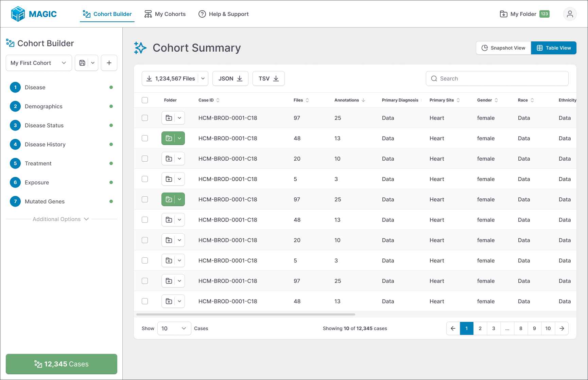This screenshot has height=380, width=588.
Task: Click green folder icon in second row
Action: pos(169,138)
